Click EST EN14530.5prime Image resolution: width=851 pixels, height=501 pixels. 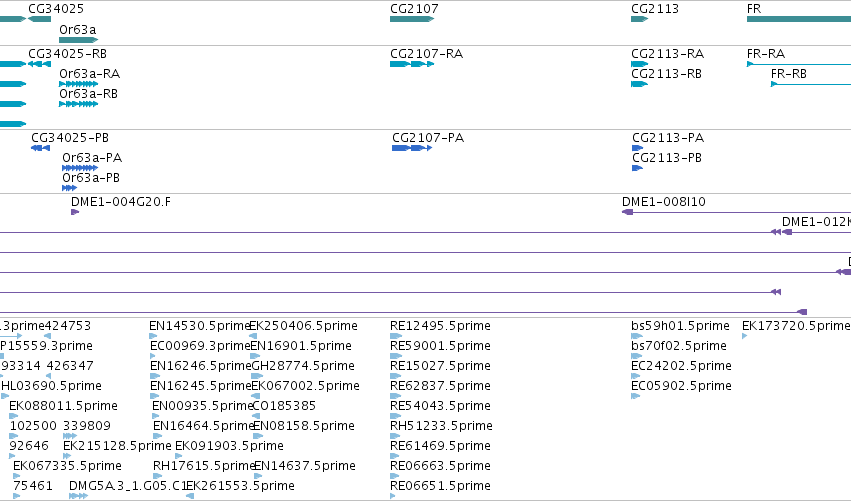click(x=199, y=326)
